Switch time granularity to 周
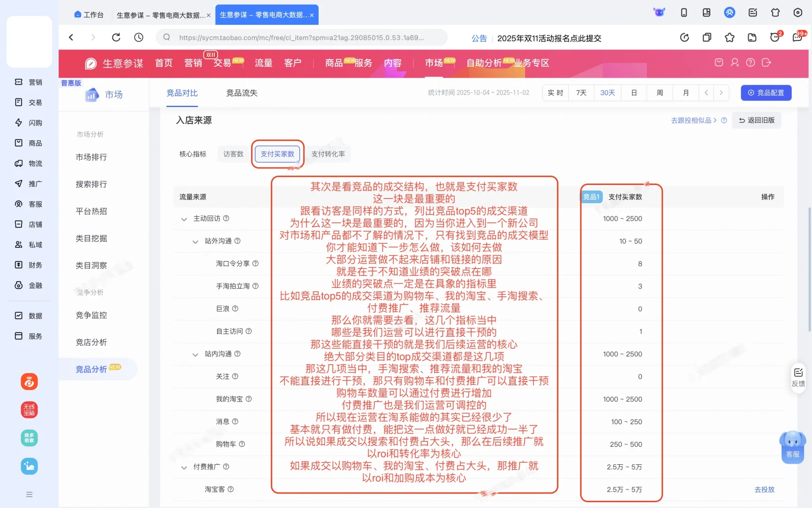The height and width of the screenshot is (508, 812). pyautogui.click(x=660, y=93)
